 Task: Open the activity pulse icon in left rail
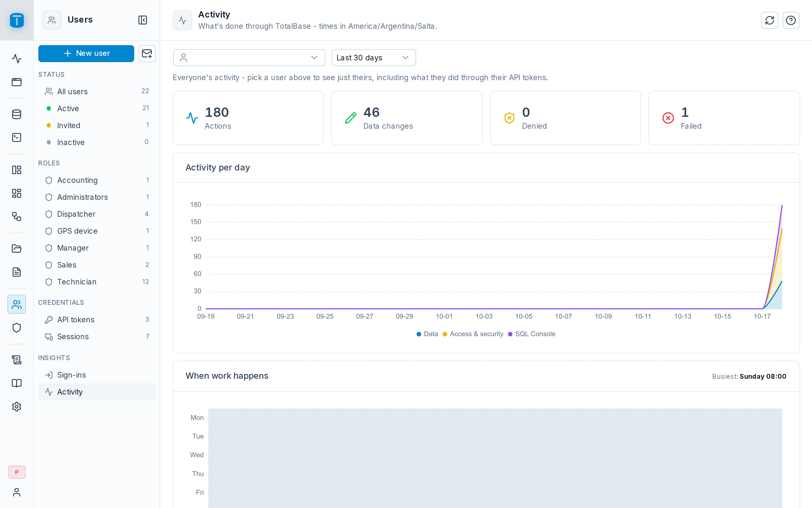click(17, 59)
